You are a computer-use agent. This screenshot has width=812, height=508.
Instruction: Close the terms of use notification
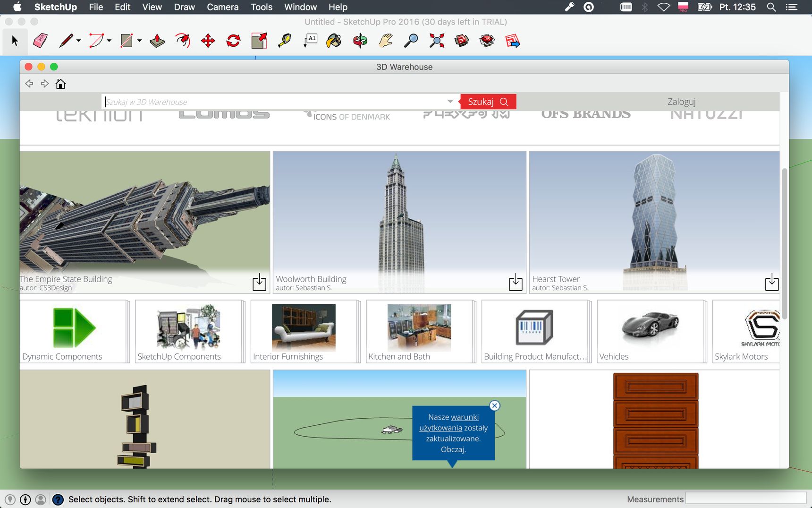(494, 405)
